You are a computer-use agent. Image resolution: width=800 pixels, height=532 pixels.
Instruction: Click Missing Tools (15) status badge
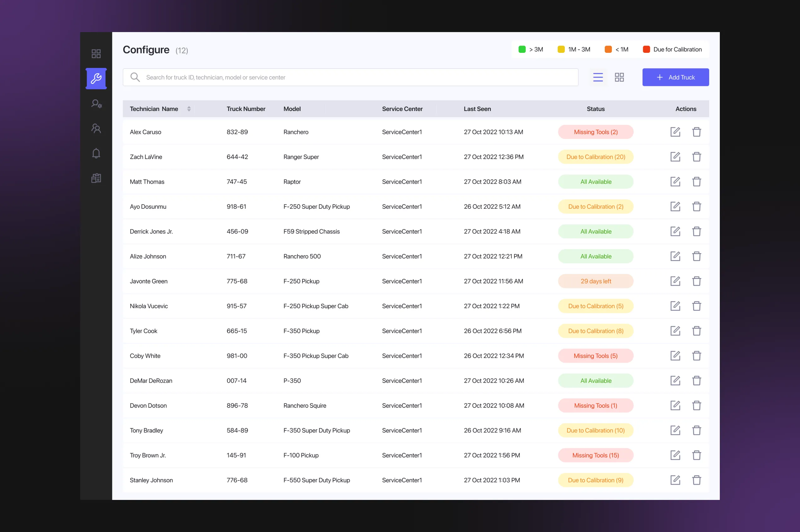595,455
